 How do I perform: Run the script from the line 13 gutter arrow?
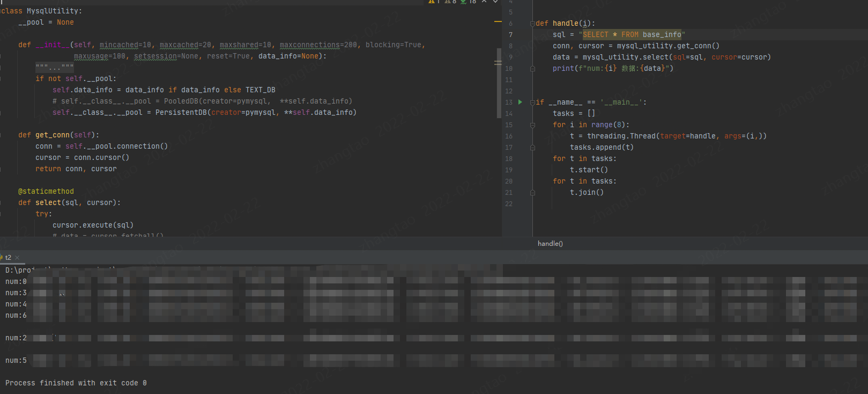coord(520,102)
